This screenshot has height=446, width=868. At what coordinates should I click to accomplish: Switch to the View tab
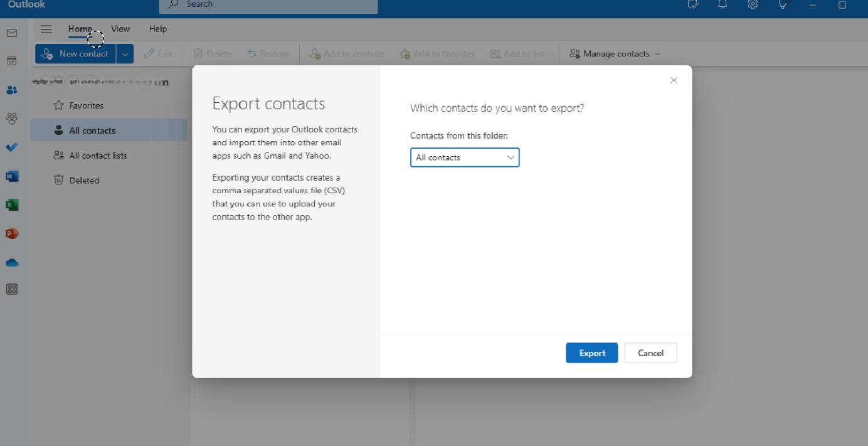[120, 29]
